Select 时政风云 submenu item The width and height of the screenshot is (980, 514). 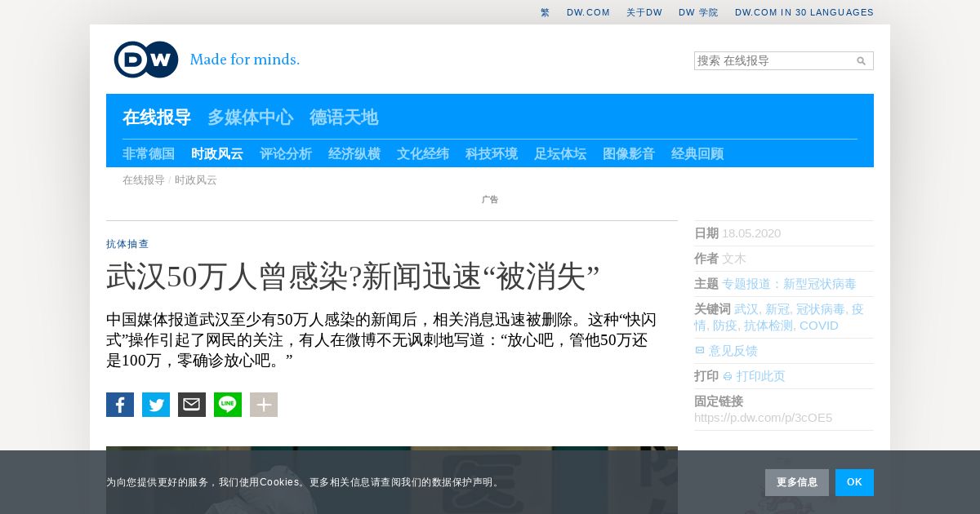[217, 154]
